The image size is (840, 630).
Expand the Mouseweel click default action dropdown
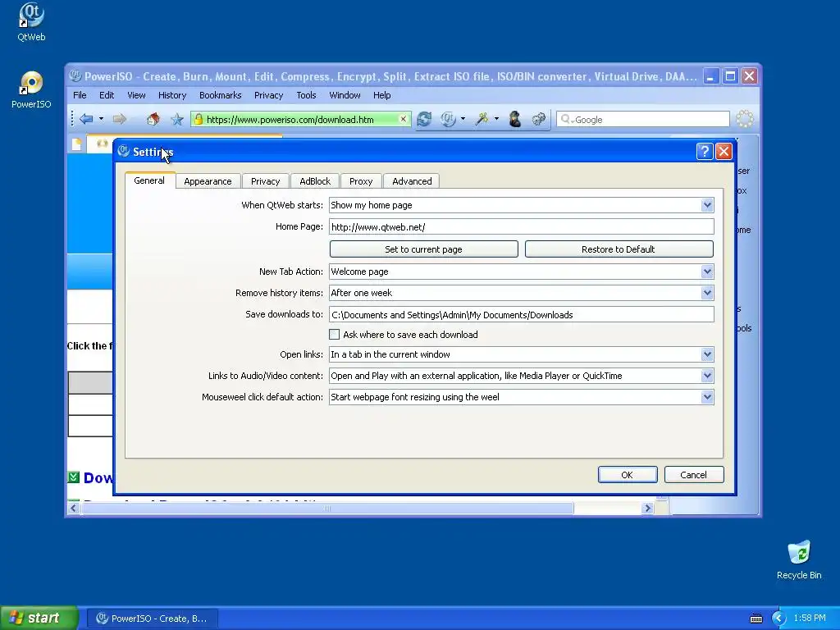707,397
